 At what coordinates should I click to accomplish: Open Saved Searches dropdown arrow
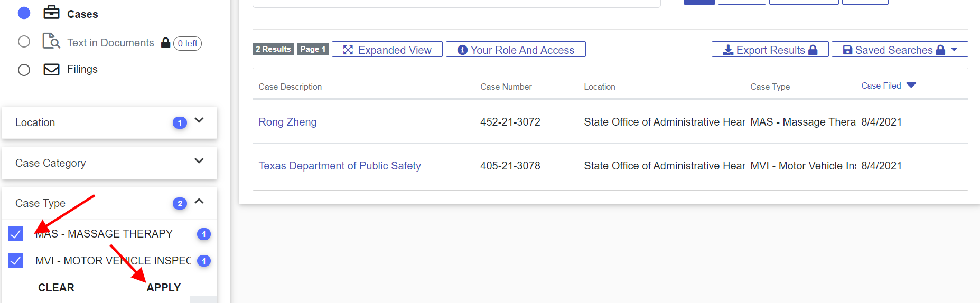[x=954, y=50]
